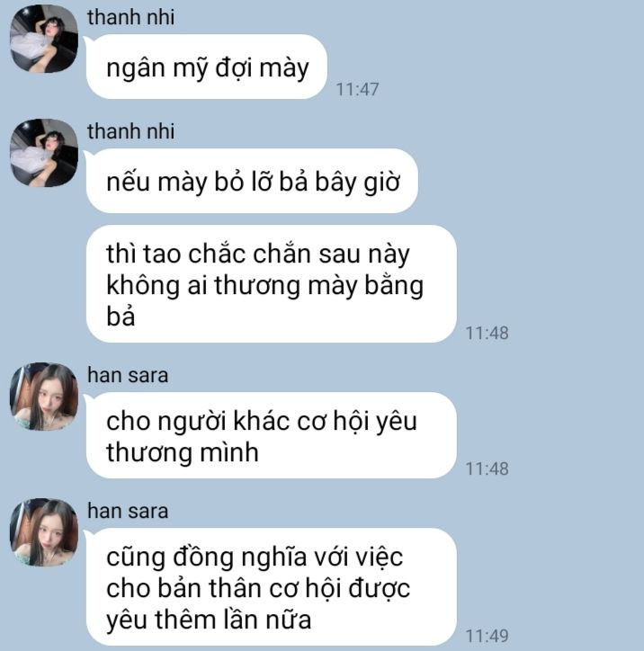The width and height of the screenshot is (644, 651).
Task: Tap the text line 'không ai thương mày bằng'
Action: click(265, 286)
